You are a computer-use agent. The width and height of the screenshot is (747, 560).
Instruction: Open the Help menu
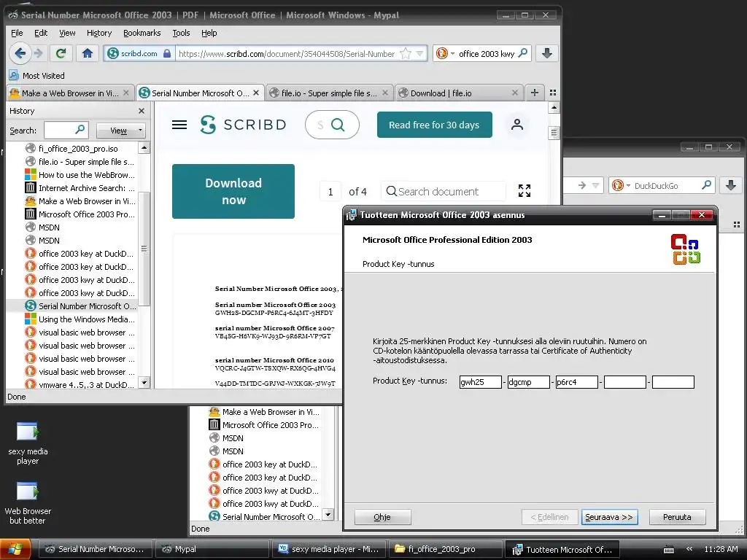tap(209, 33)
